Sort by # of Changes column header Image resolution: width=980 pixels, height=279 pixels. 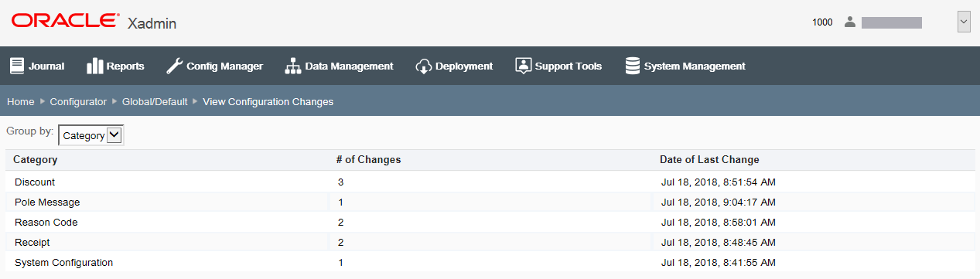point(368,160)
